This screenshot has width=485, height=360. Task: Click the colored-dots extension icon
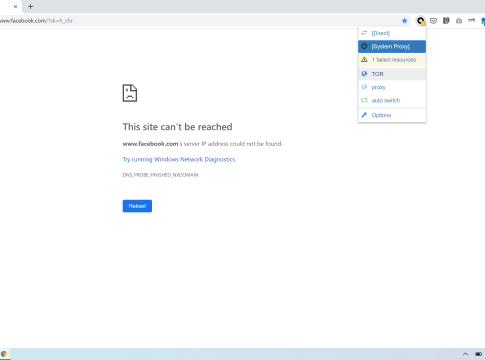tap(471, 21)
